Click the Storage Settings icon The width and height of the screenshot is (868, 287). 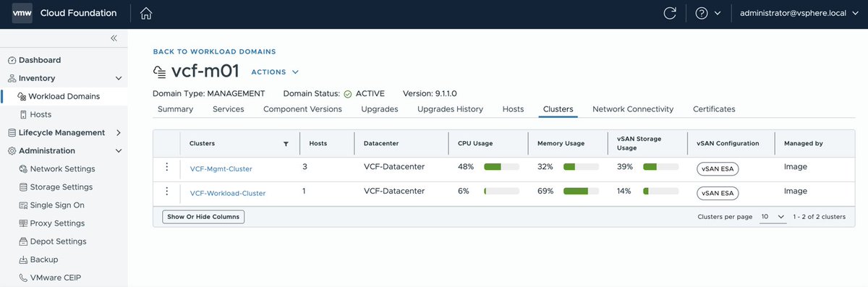coord(23,187)
